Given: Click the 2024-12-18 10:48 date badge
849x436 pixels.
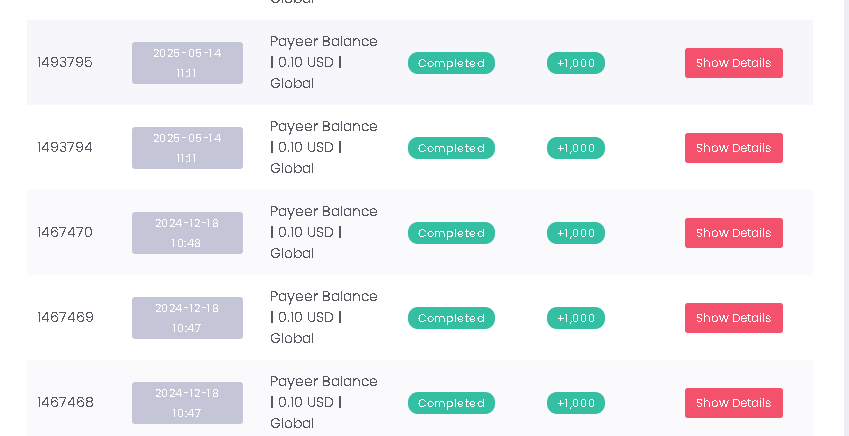Looking at the screenshot, I should coord(187,233).
